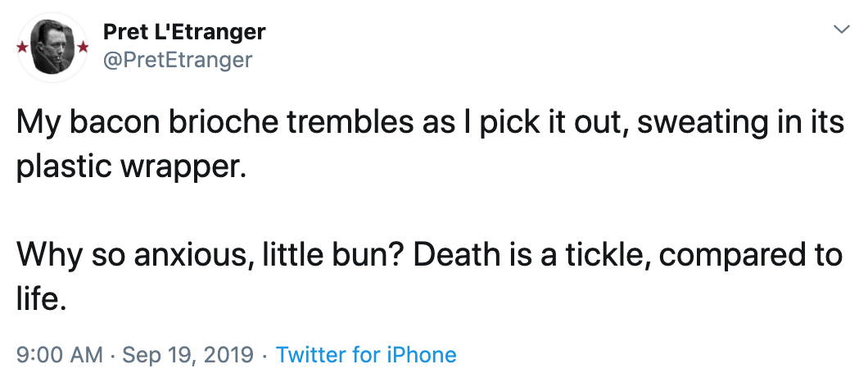This screenshot has height=387, width=868.
Task: Select the 'plastic wrapper.' text line
Action: tap(130, 167)
